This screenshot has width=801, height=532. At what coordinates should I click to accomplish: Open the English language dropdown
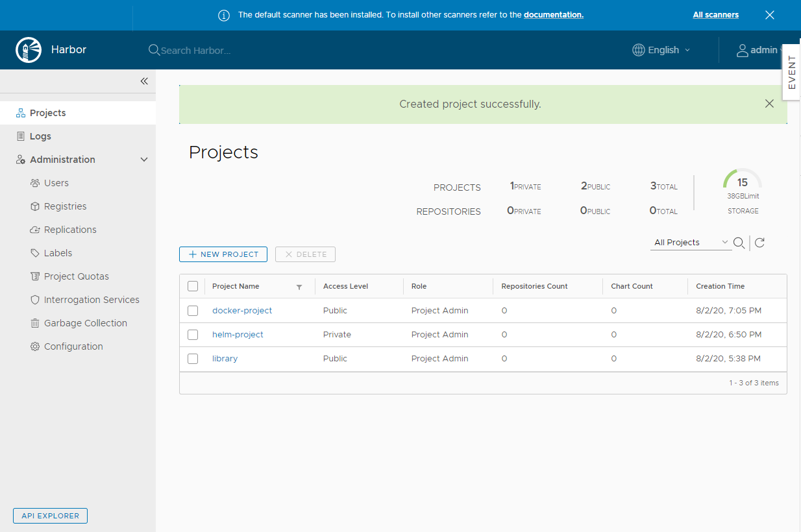661,50
